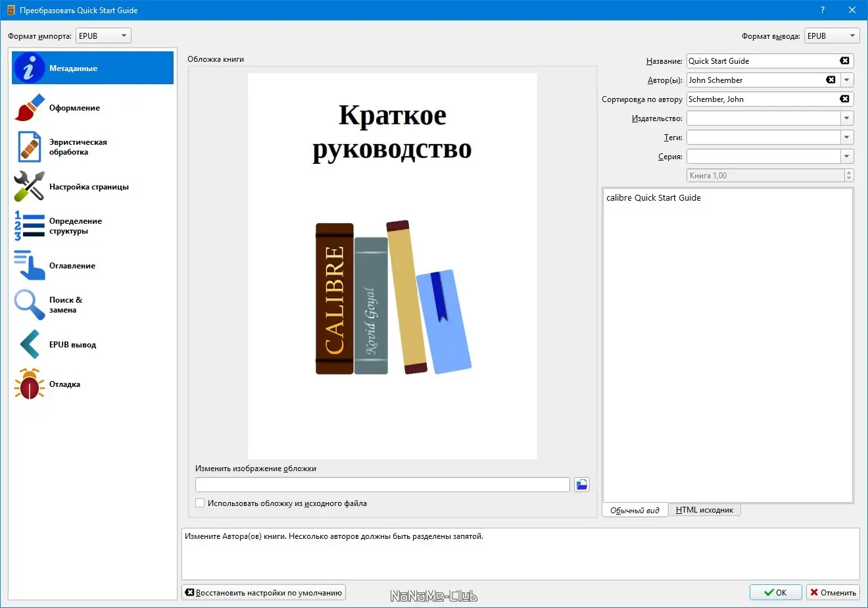Select the EPUB вывод section icon
The height and width of the screenshot is (608, 868).
[29, 345]
